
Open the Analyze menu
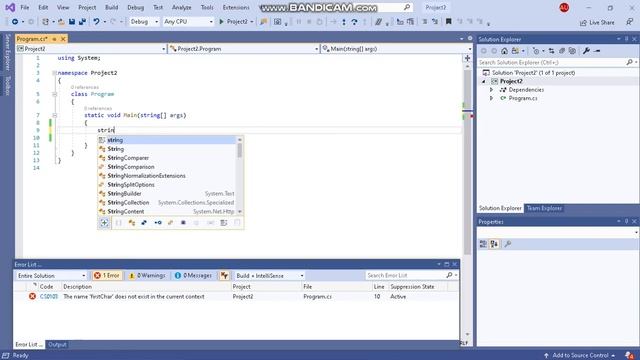click(x=182, y=7)
